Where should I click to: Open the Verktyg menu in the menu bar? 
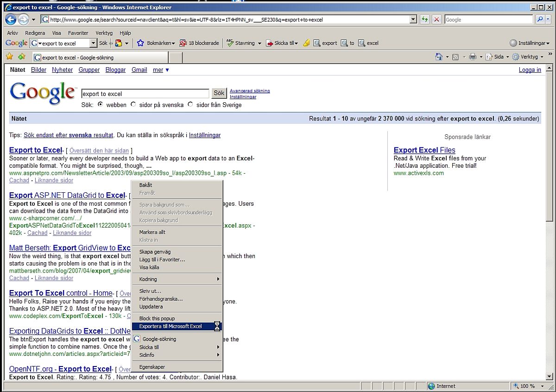104,33
